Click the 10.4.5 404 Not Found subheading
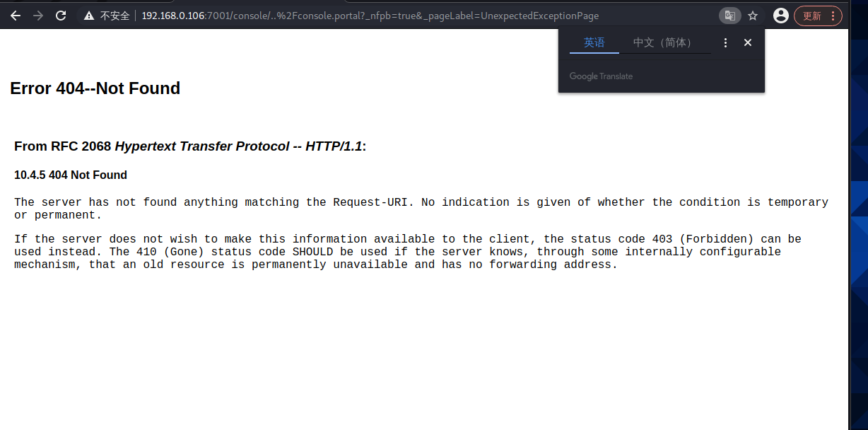Screen dimensions: 868x430 (71, 175)
